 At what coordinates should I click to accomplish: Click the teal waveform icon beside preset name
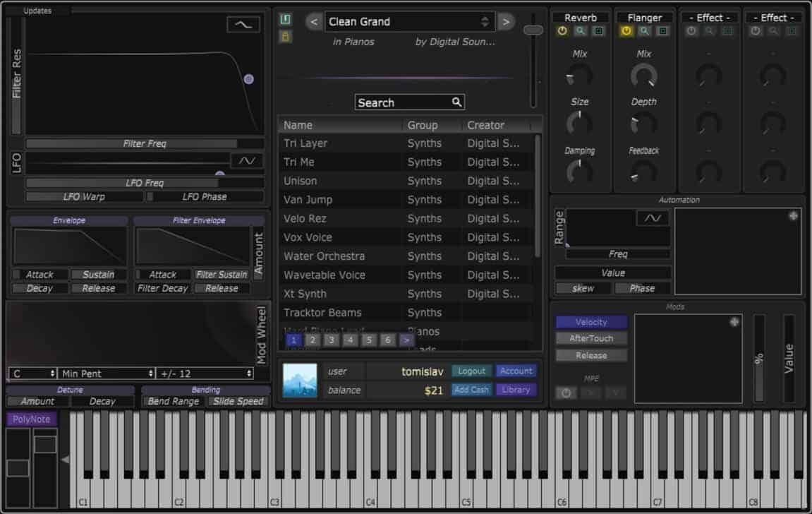[x=285, y=20]
